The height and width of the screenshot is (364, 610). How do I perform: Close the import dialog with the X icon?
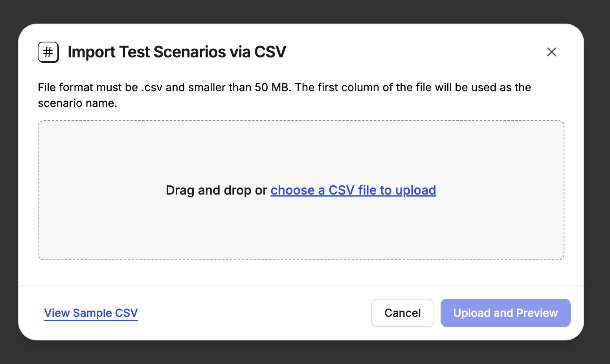click(552, 52)
